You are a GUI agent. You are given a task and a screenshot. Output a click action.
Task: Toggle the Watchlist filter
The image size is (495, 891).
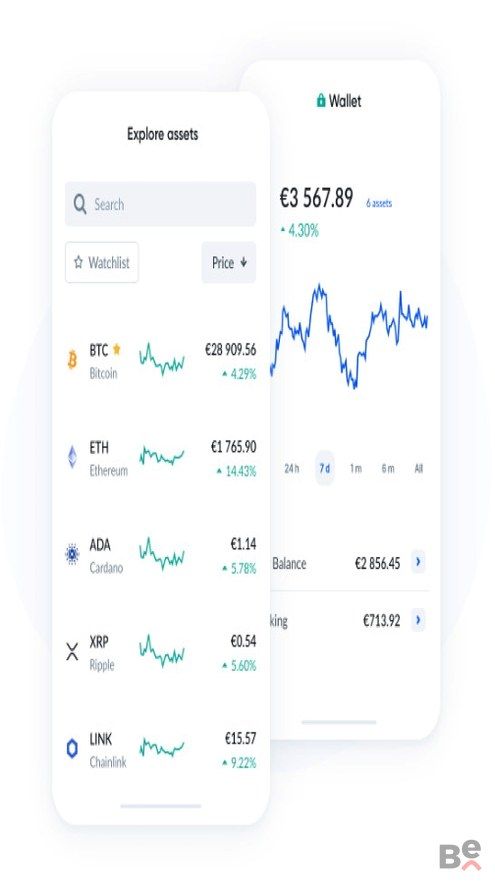pos(102,263)
